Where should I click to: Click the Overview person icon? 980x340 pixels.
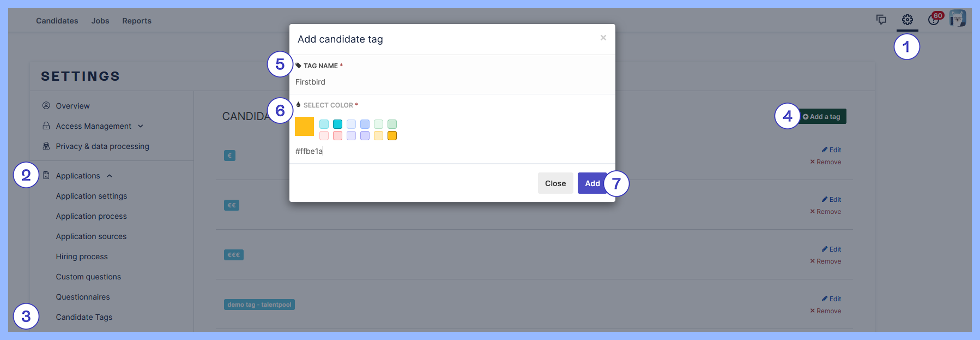click(x=46, y=106)
